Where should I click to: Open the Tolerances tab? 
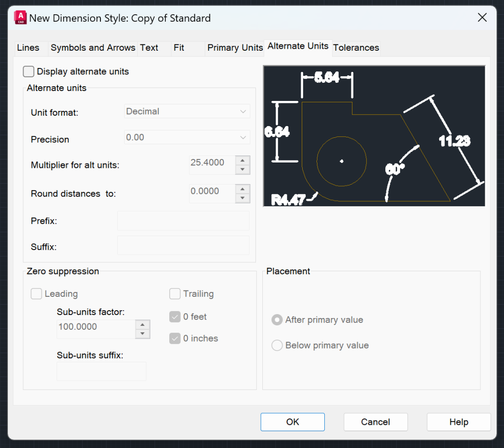click(x=355, y=48)
